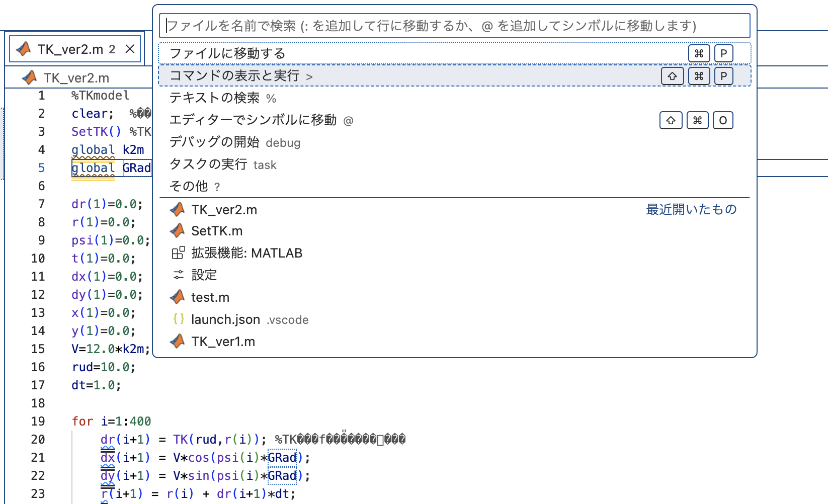This screenshot has width=828, height=504.
Task: Click the file search input field
Action: tap(453, 25)
